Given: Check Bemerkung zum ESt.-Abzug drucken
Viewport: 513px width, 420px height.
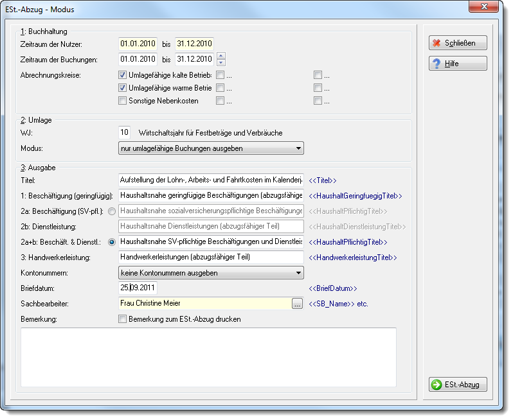Looking at the screenshot, I should pyautogui.click(x=122, y=319).
